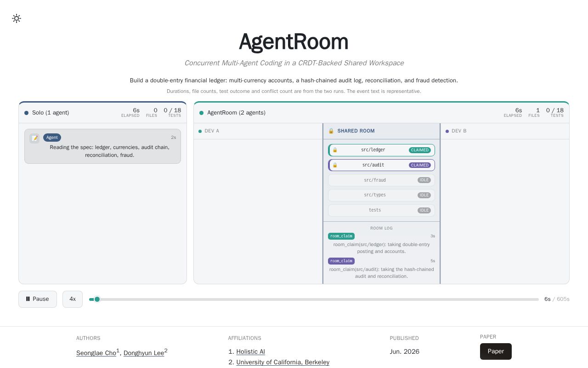Click the src/audit log entry description
Screen dimensions: 588x368
[381, 273]
